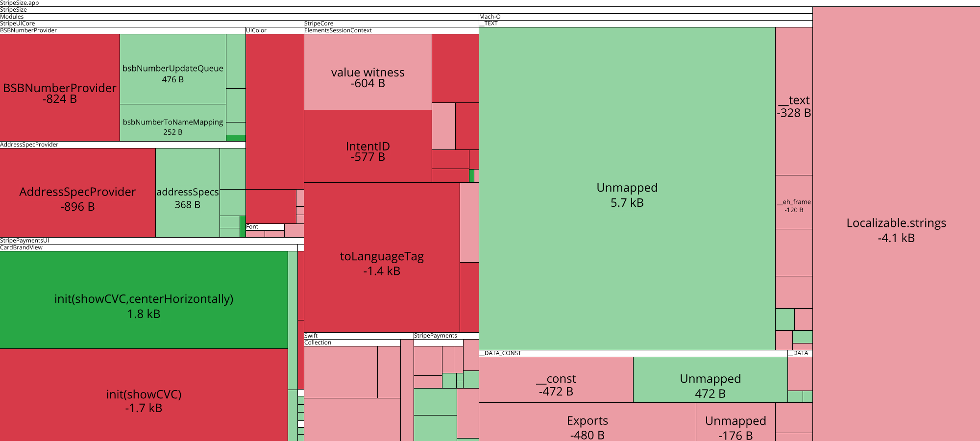Open the bsbNumberToNameMapping 252 B block
Image resolution: width=980 pixels, height=441 pixels.
coord(173,123)
